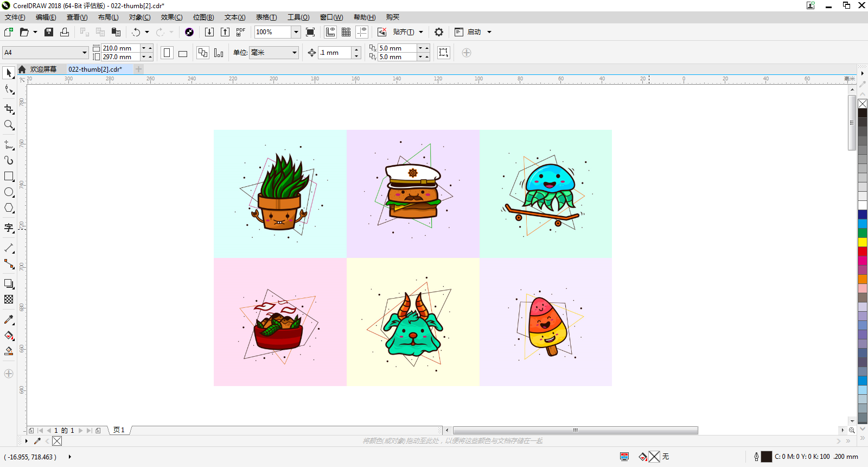Select the Artistic Media tool
868x467 pixels.
9,161
